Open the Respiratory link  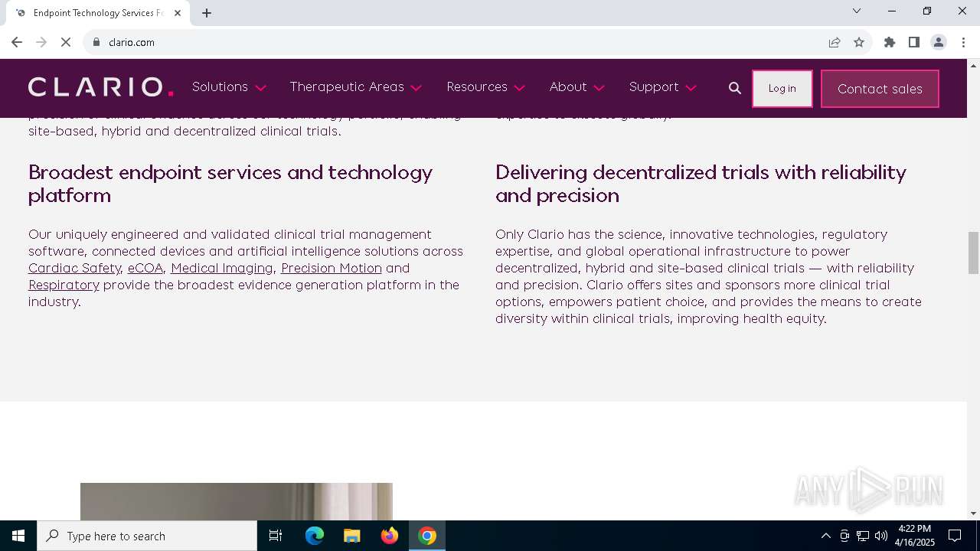(64, 285)
